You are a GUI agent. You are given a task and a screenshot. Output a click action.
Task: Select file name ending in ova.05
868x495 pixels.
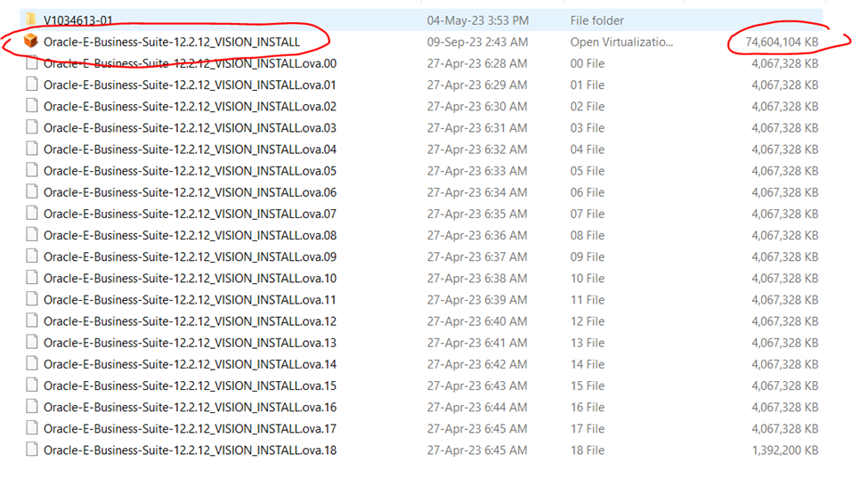pyautogui.click(x=190, y=171)
